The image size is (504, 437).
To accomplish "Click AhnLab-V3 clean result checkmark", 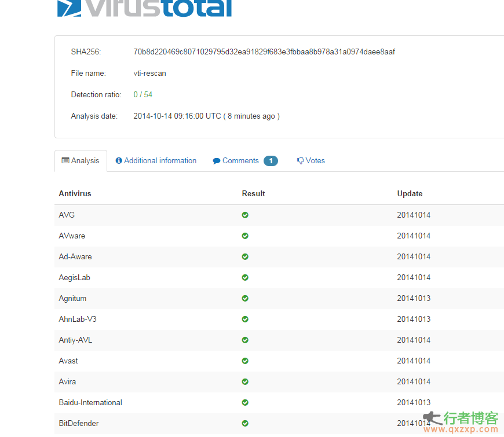I will [x=245, y=320].
